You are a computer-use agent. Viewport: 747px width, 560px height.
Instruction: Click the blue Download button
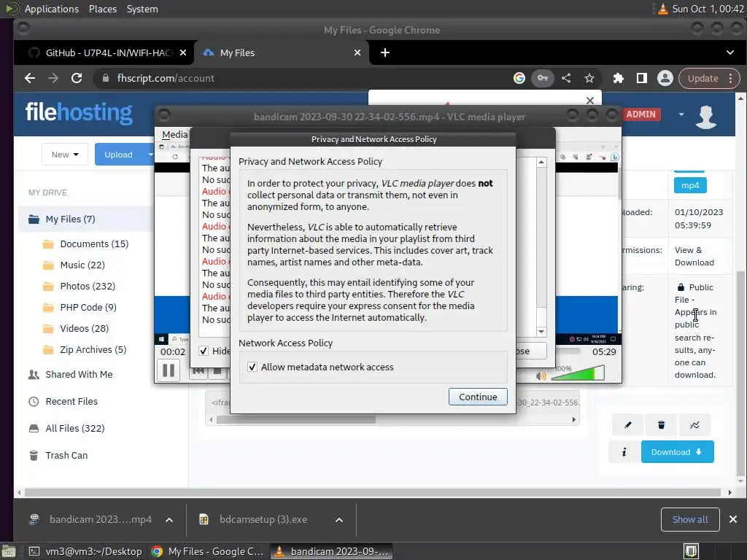coord(677,452)
